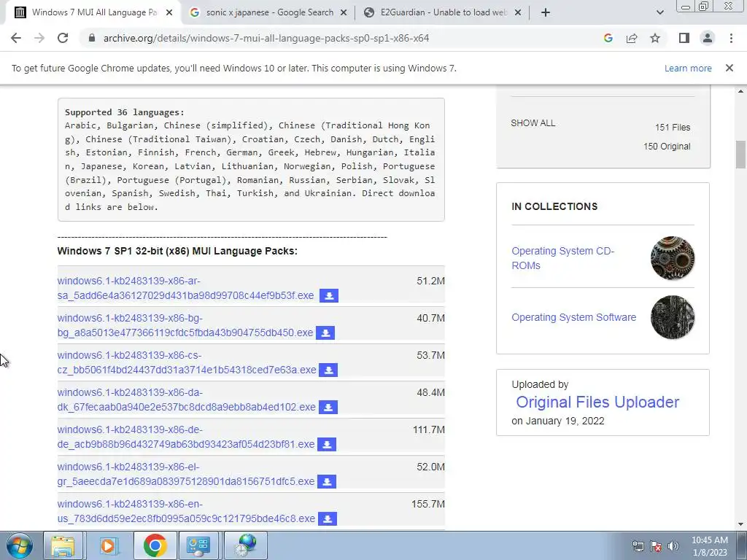Viewport: 747px width, 560px height.
Task: Share this page using the share icon
Action: (x=632, y=38)
